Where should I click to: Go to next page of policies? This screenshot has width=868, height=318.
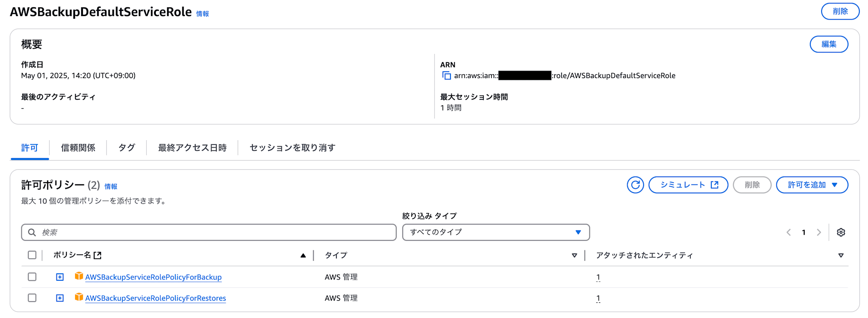pyautogui.click(x=819, y=232)
